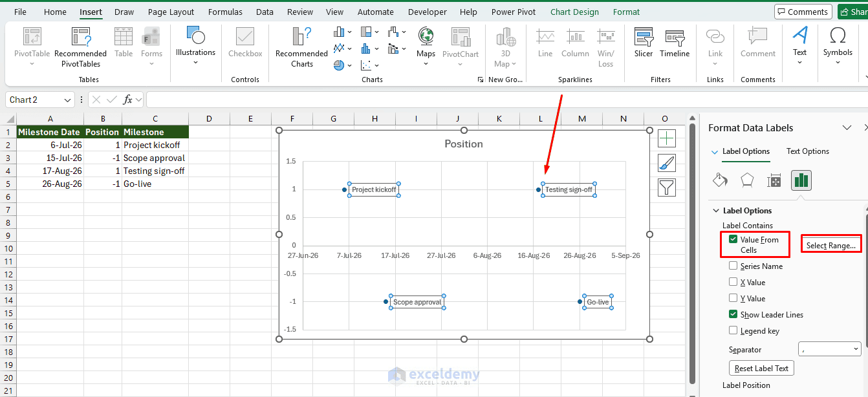The height and width of the screenshot is (397, 868).
Task: Select the Fill & Line paint bucket icon
Action: [720, 180]
